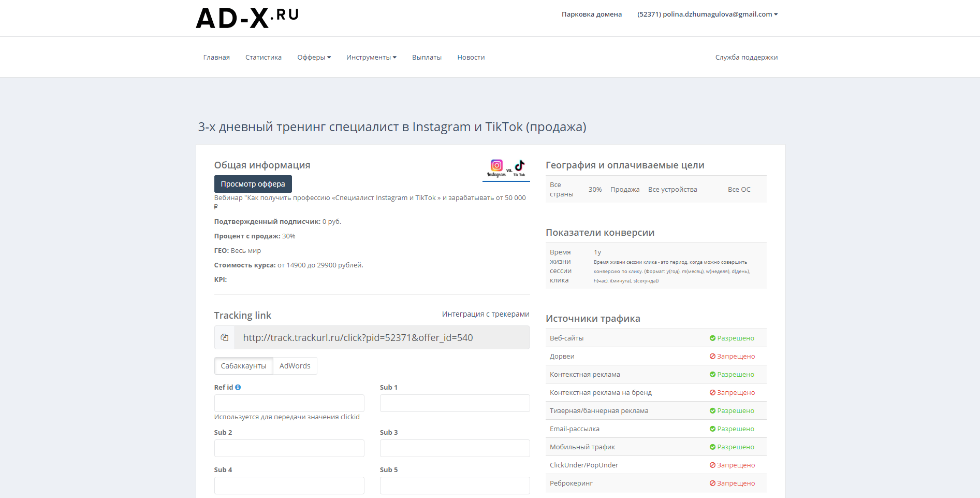980x498 pixels.
Task: Focus the Sub 3 input field
Action: pyautogui.click(x=455, y=448)
